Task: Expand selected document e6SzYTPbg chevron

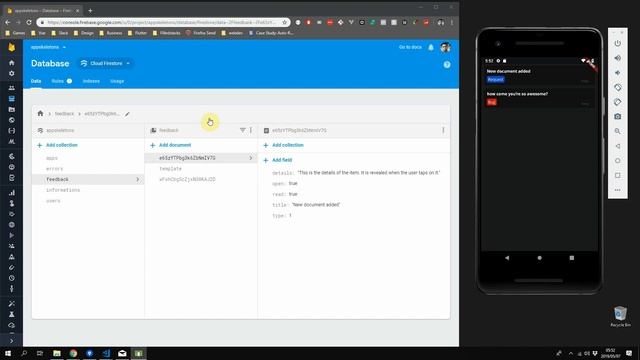Action: [251, 158]
